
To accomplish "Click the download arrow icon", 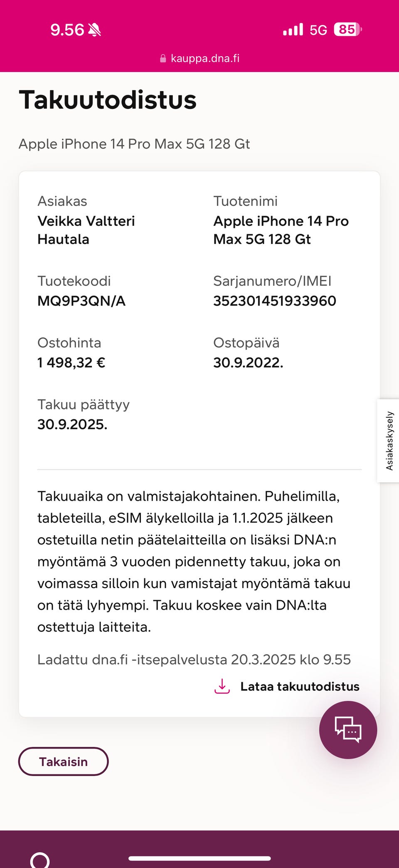I will click(x=222, y=686).
